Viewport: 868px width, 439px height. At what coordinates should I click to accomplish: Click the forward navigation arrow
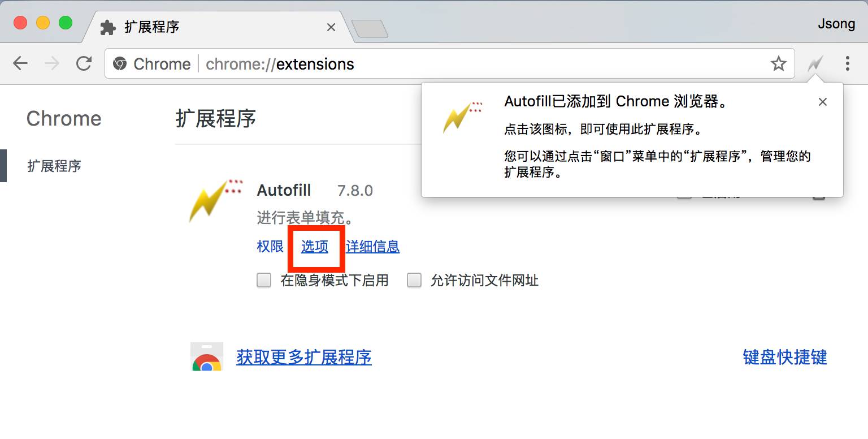click(52, 63)
